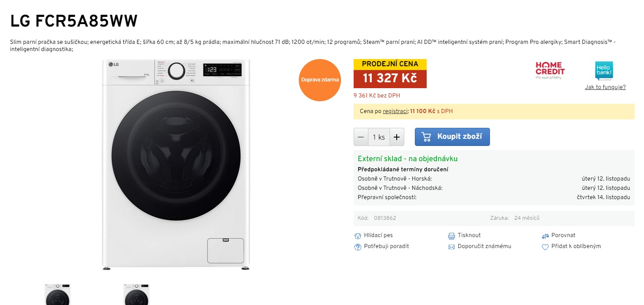Select the second washing machine thumbnail
The image size is (644, 305).
click(136, 294)
